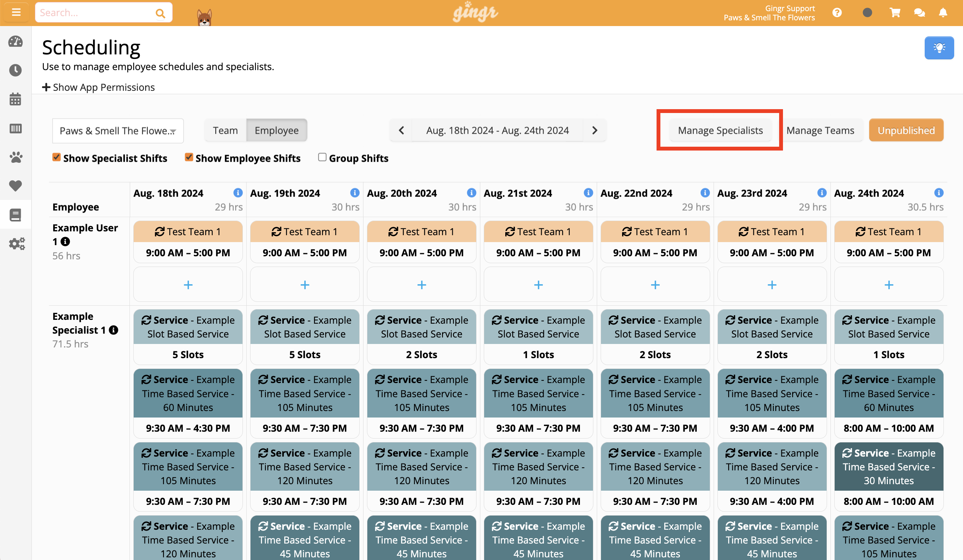The height and width of the screenshot is (560, 963).
Task: Uncheck Show Specialist Shifts
Action: coord(57,157)
